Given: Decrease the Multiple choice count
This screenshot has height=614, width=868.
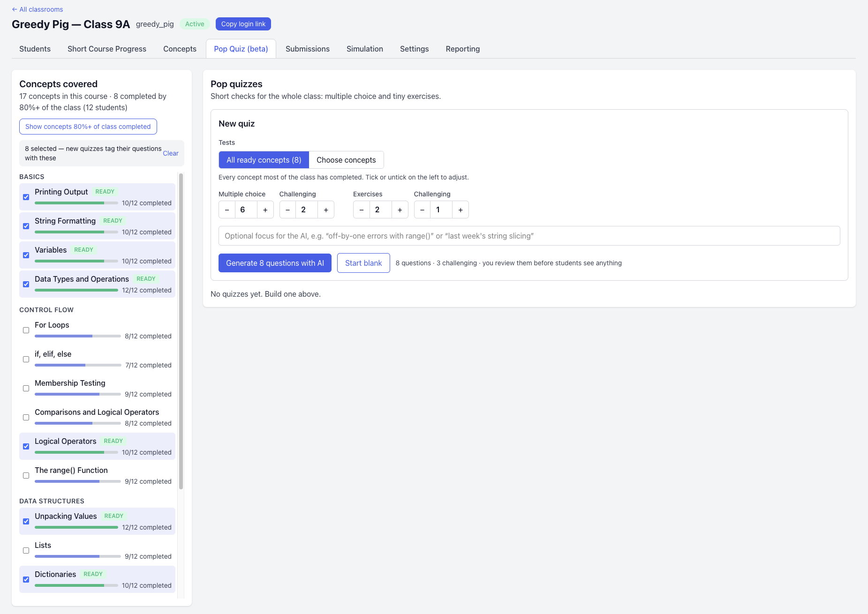Looking at the screenshot, I should pos(227,210).
